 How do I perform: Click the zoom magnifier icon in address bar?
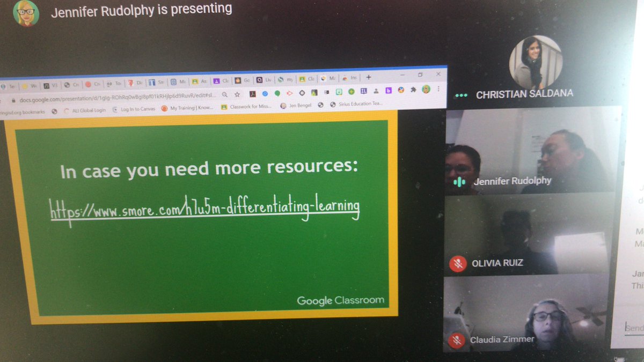click(224, 94)
